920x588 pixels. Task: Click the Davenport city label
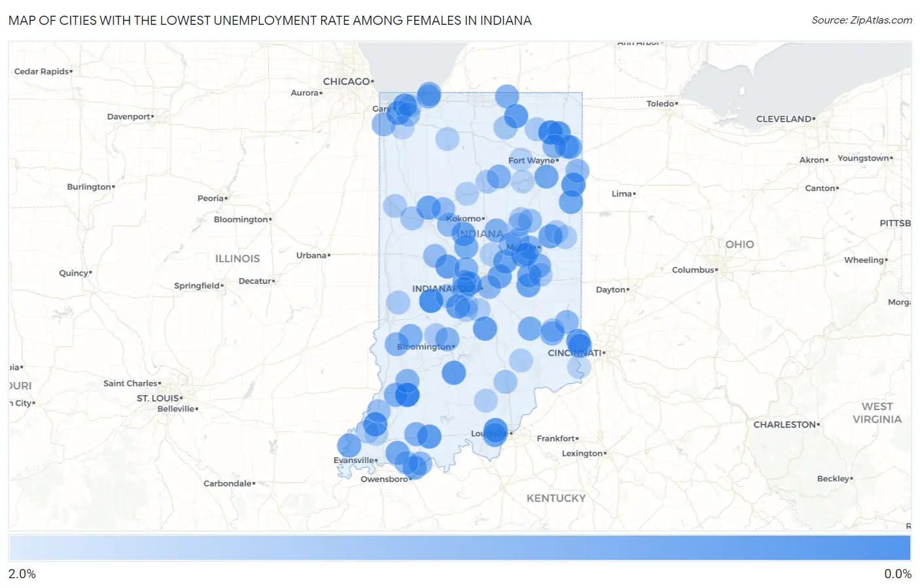click(x=129, y=116)
